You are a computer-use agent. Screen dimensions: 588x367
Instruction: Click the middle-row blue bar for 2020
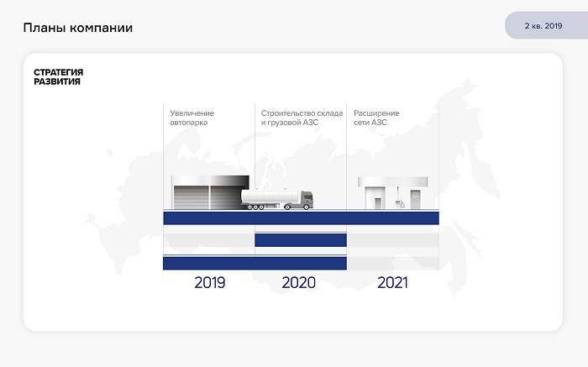(x=301, y=241)
